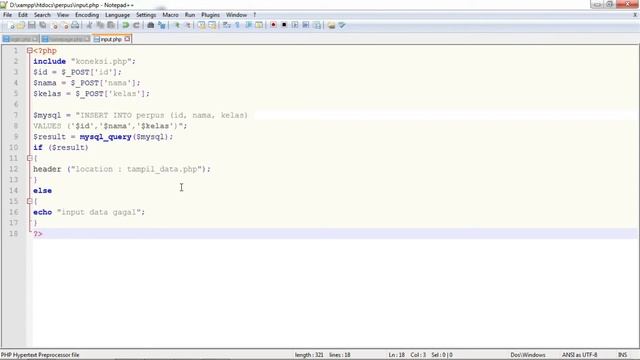This screenshot has height=360, width=640.
Task: Open the Language menu
Action: click(x=117, y=15)
